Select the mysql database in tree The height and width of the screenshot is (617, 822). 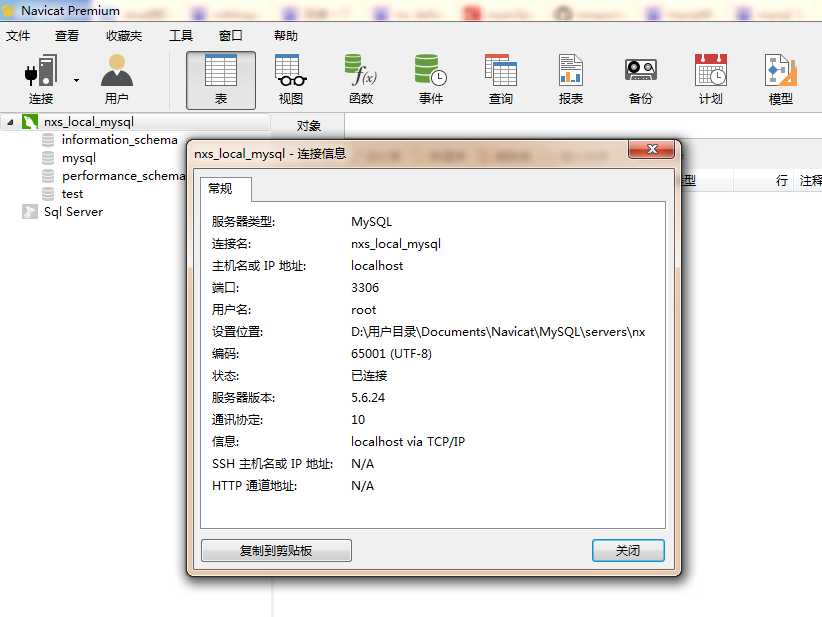click(x=79, y=158)
